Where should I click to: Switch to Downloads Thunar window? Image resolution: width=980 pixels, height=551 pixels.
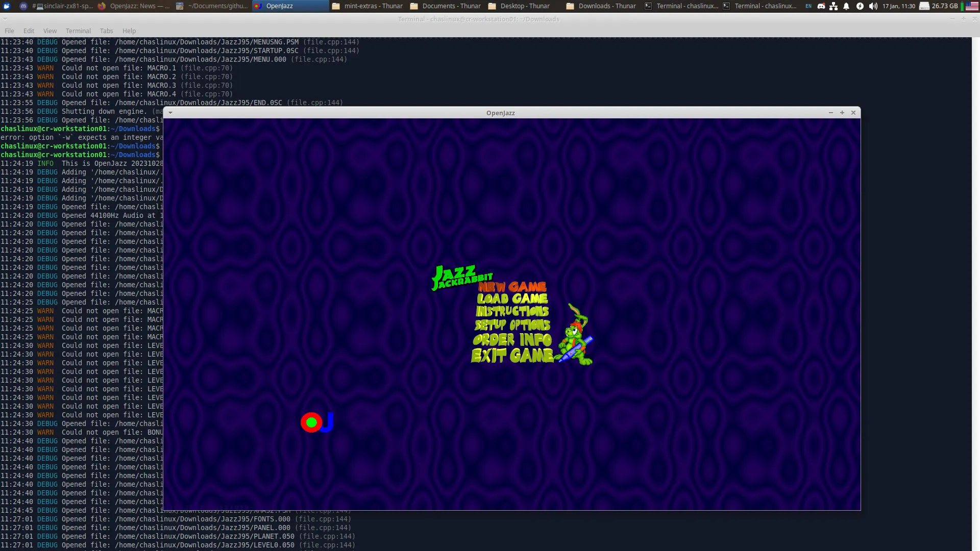pyautogui.click(x=602, y=6)
